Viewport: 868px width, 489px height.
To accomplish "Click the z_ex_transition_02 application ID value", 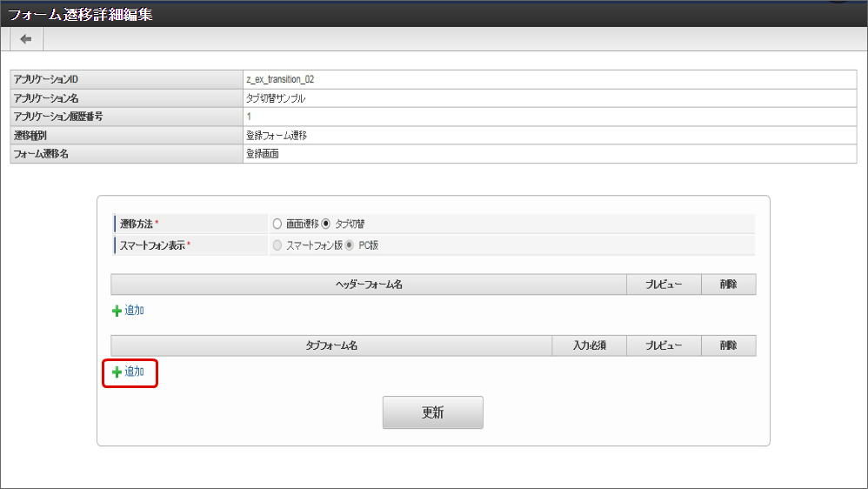I will [x=280, y=79].
